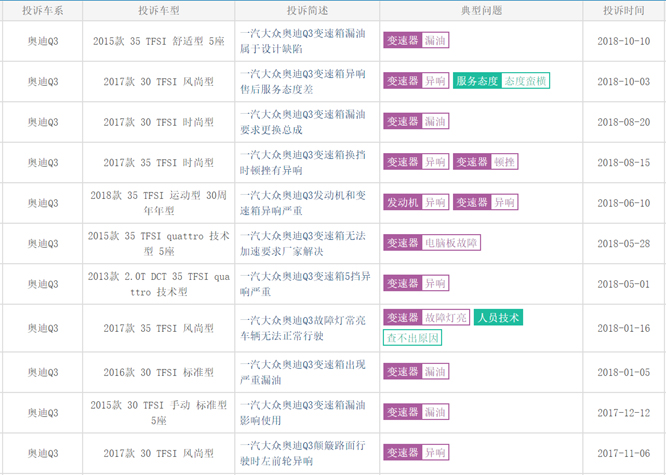Select model 2017款 35 TFSI 风尚型

click(158, 328)
